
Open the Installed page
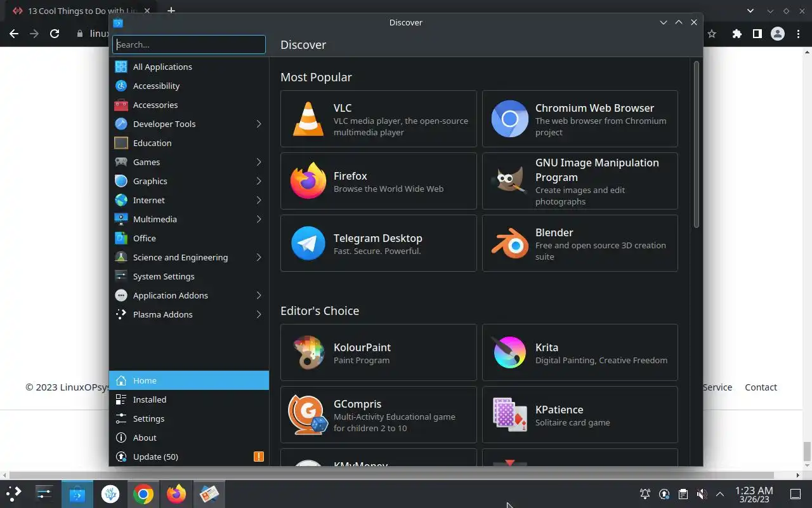tap(189, 399)
